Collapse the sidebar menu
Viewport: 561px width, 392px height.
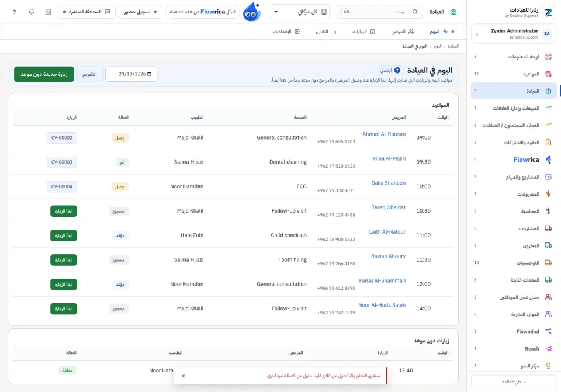(x=514, y=381)
